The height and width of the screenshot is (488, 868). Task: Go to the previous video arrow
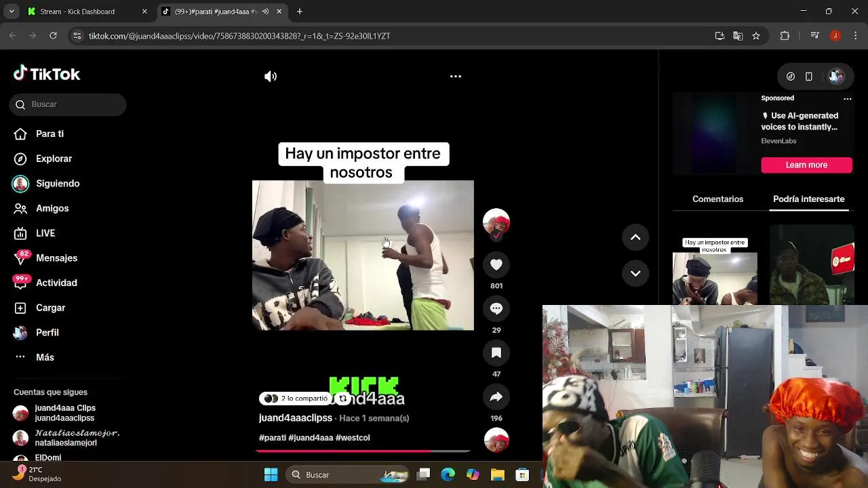tap(635, 237)
